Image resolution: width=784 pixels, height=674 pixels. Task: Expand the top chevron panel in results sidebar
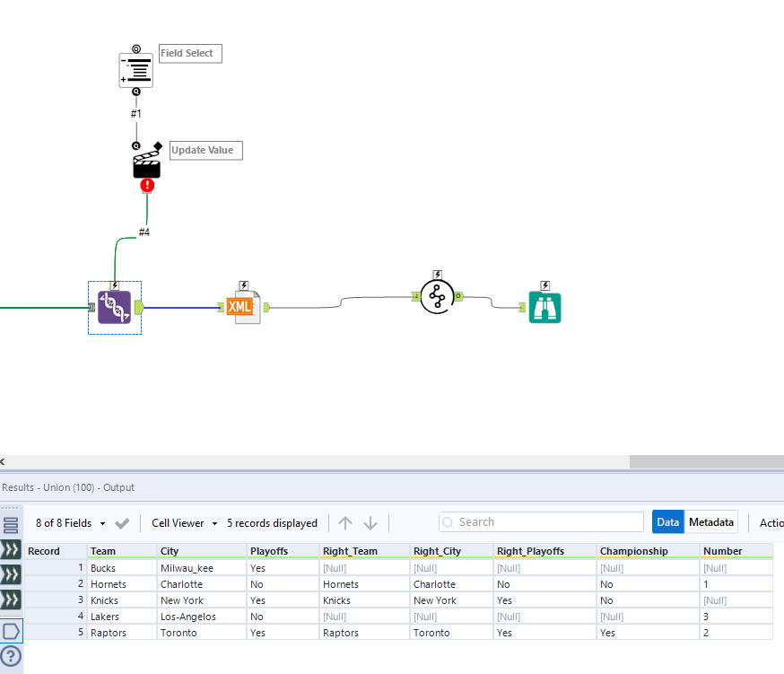[x=11, y=551]
